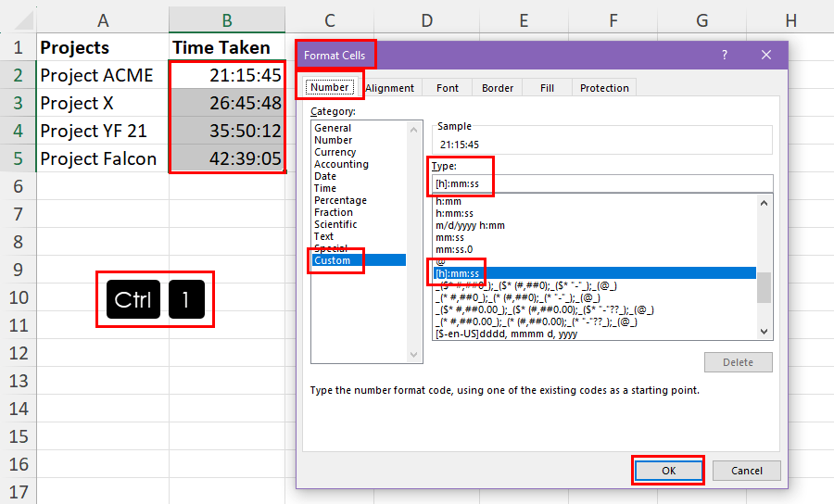Select the h:mm format code
Screen dimensions: 834x504
click(x=449, y=201)
